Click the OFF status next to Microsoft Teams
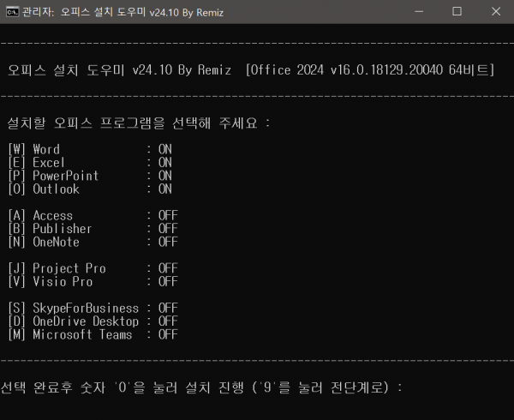Image resolution: width=514 pixels, height=420 pixels. point(168,334)
